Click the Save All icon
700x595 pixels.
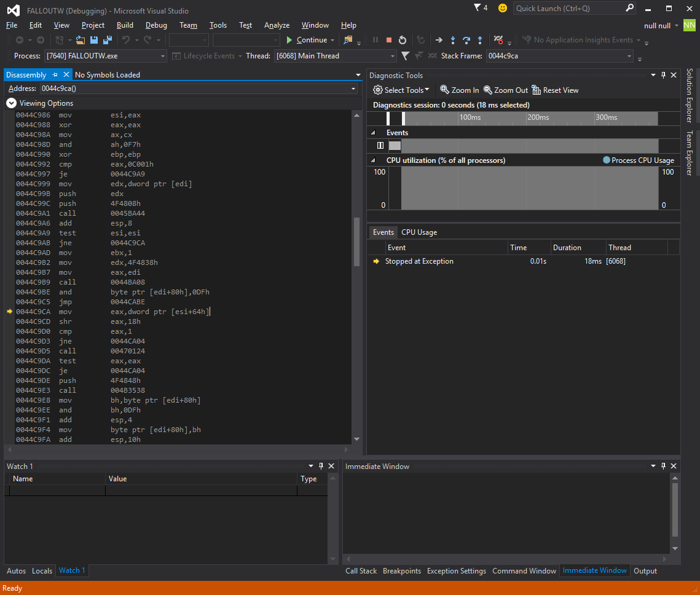(108, 40)
